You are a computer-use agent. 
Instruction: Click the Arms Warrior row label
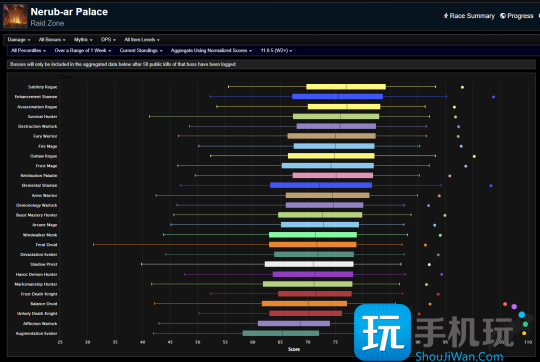44,195
